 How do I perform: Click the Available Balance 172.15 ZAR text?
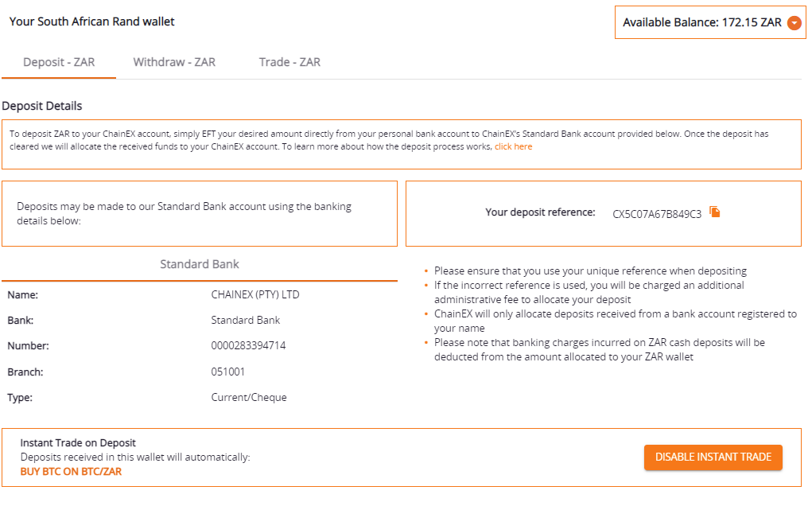pyautogui.click(x=701, y=22)
